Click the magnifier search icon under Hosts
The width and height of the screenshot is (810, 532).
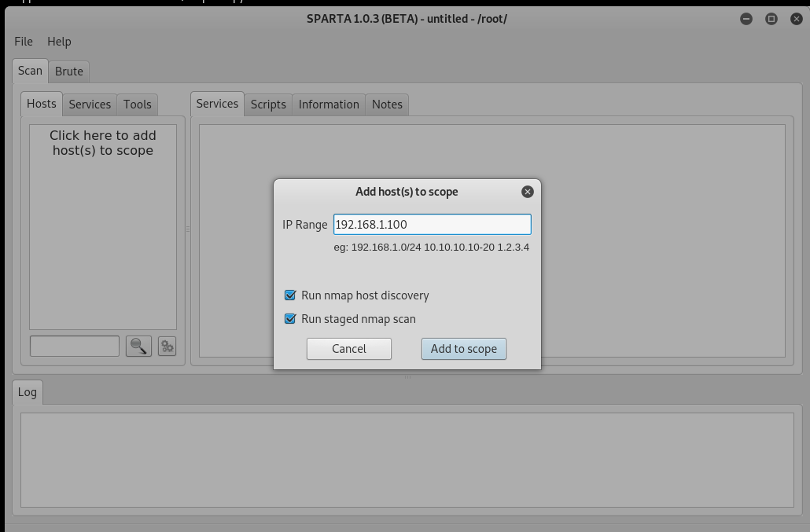click(138, 347)
